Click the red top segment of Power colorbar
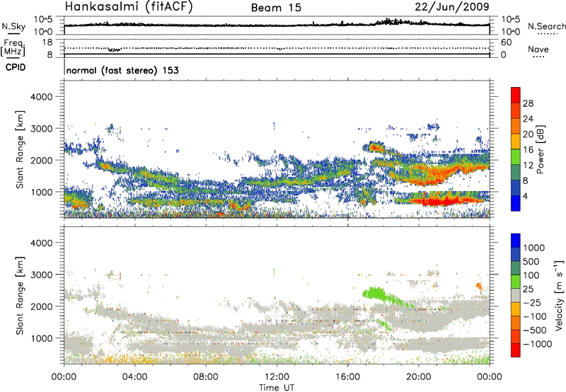The height and width of the screenshot is (392, 566). [516, 95]
